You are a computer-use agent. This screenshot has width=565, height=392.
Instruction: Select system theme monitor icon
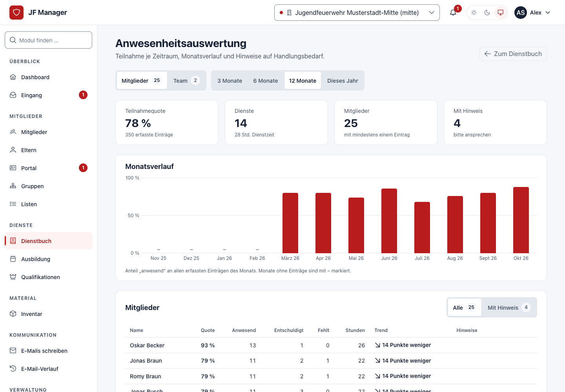click(x=501, y=13)
